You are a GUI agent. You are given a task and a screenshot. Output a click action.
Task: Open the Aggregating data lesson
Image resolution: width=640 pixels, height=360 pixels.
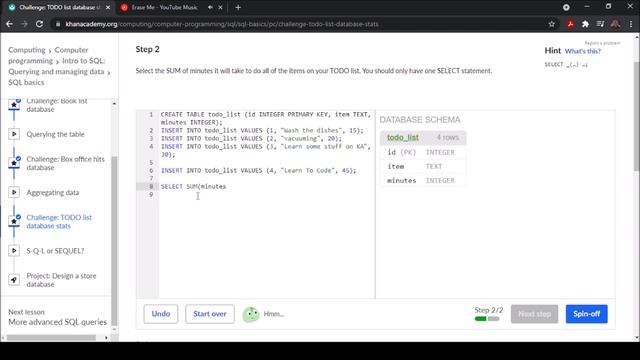[x=53, y=192]
